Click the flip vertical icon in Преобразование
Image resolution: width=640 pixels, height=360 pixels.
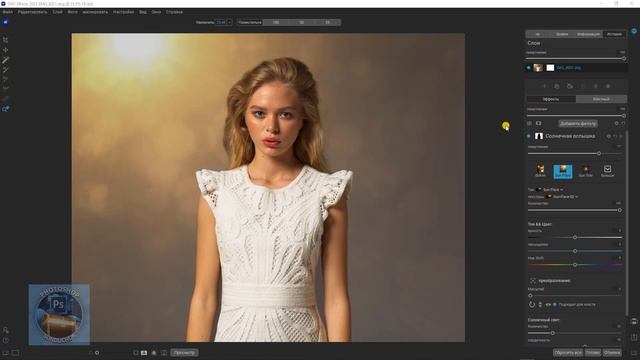(x=540, y=304)
